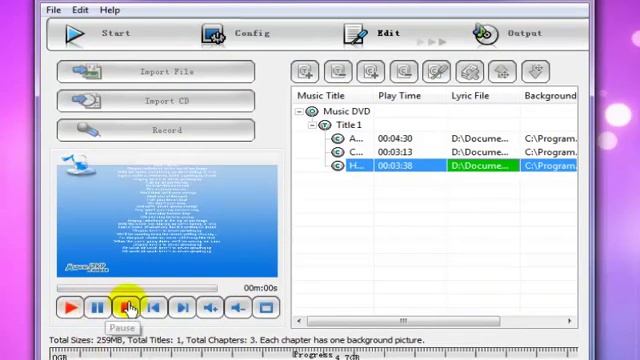This screenshot has width=640, height=360.
Task: Click the Import File button
Action: 156,71
